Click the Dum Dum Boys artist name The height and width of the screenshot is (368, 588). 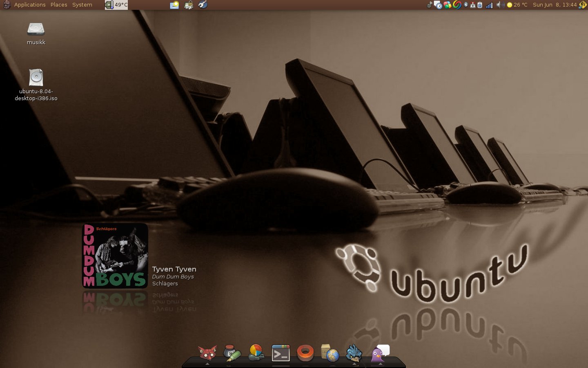coord(173,277)
